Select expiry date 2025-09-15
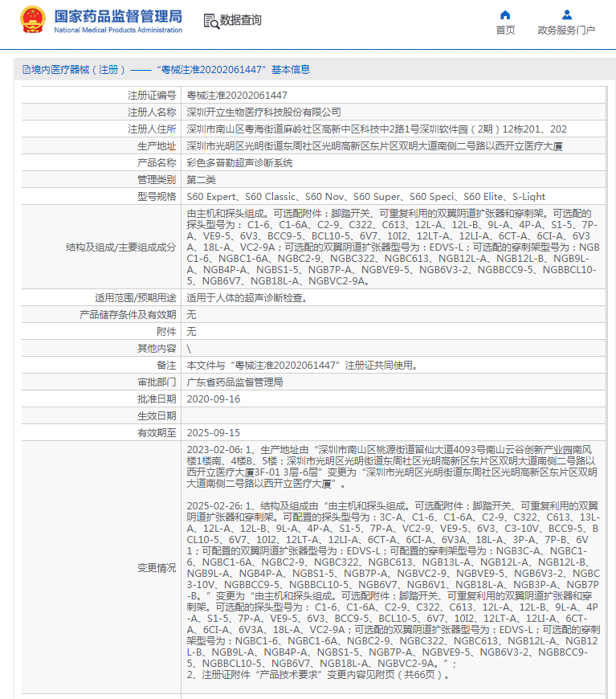 pyautogui.click(x=213, y=433)
